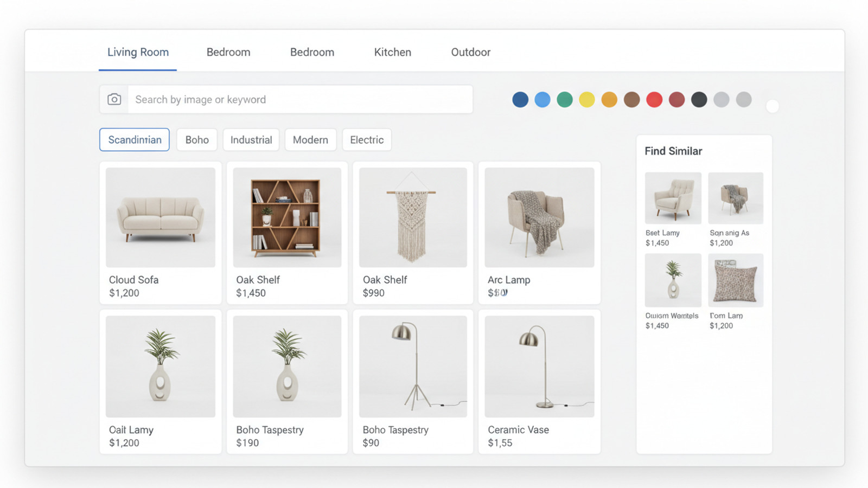Click the 'Arc Lamp' product name

coord(509,280)
